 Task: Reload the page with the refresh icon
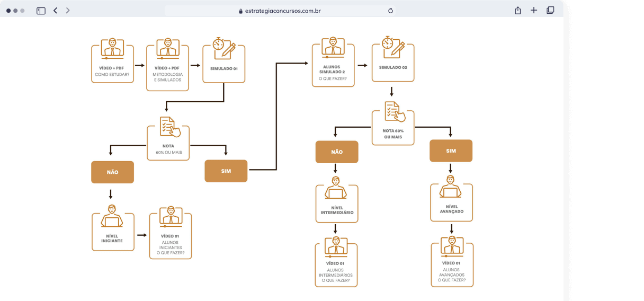pos(390,11)
